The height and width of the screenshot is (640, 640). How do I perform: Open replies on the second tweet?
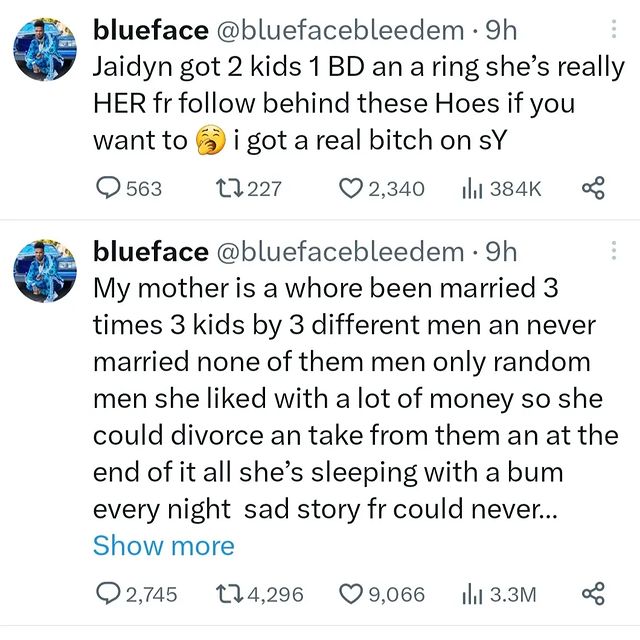tap(136, 594)
